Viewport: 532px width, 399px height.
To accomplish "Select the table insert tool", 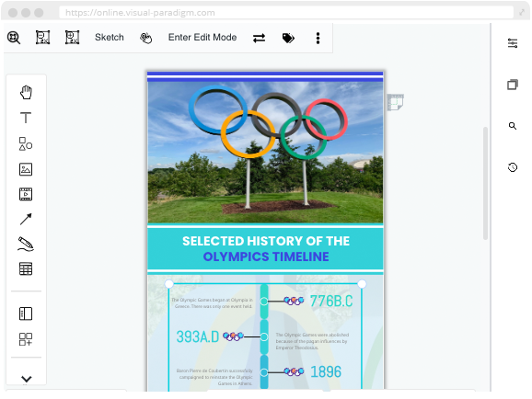I will [26, 268].
